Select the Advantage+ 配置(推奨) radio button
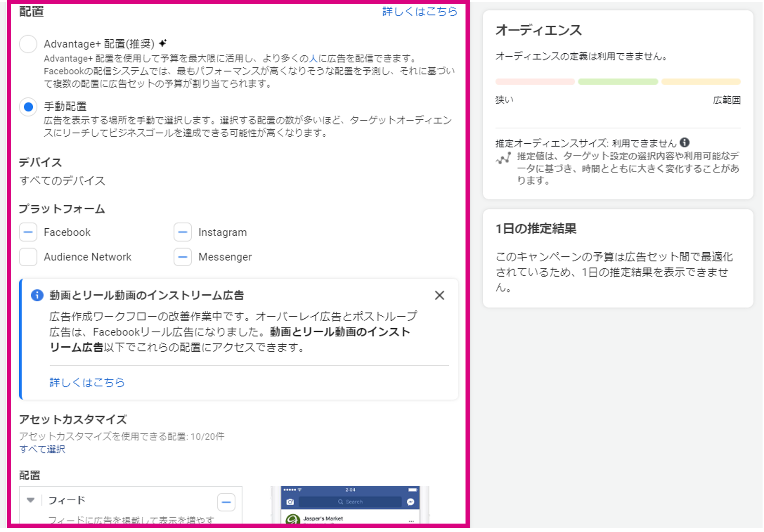Screen dimensions: 764x532 click(28, 44)
